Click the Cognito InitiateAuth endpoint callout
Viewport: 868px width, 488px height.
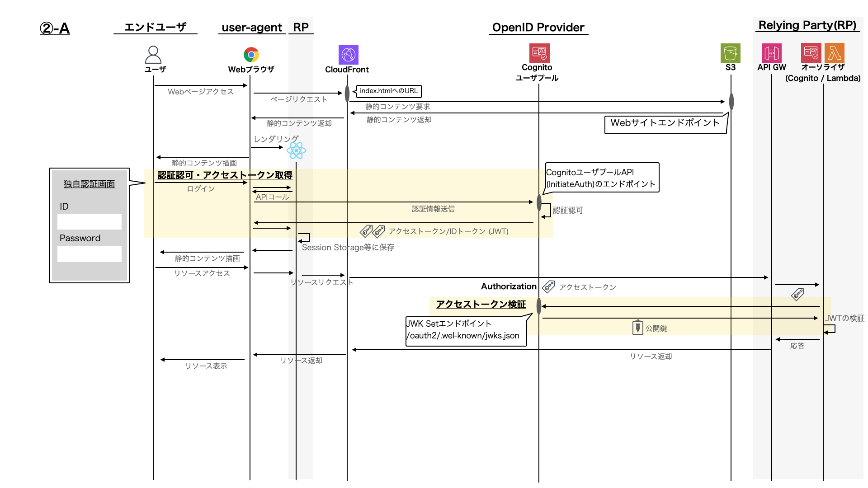coord(601,178)
